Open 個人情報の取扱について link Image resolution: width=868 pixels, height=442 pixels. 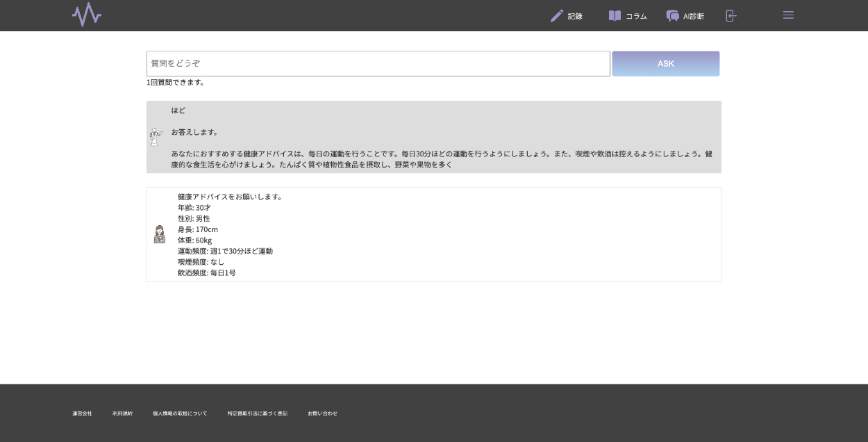pos(180,414)
